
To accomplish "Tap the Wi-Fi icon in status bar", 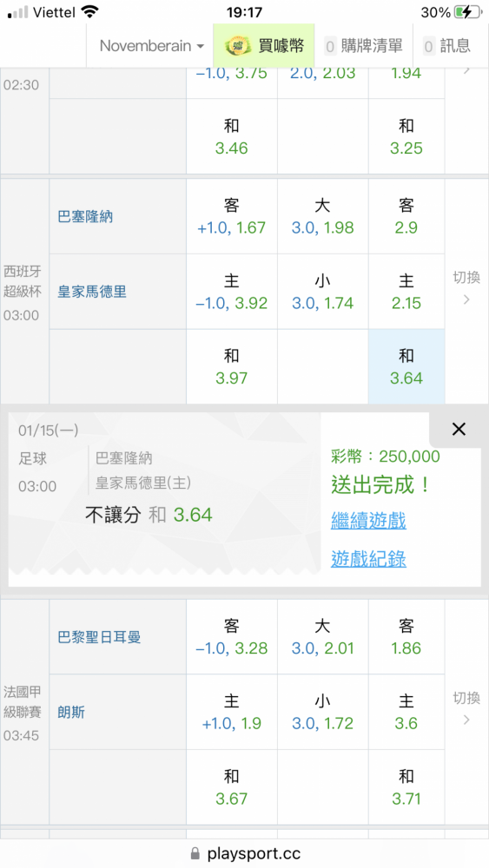I will (89, 12).
